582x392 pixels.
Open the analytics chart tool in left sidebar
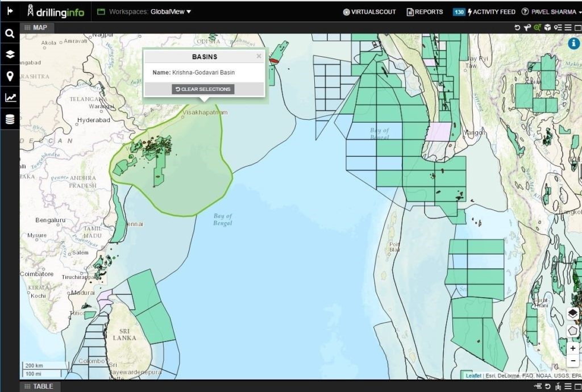tap(10, 98)
